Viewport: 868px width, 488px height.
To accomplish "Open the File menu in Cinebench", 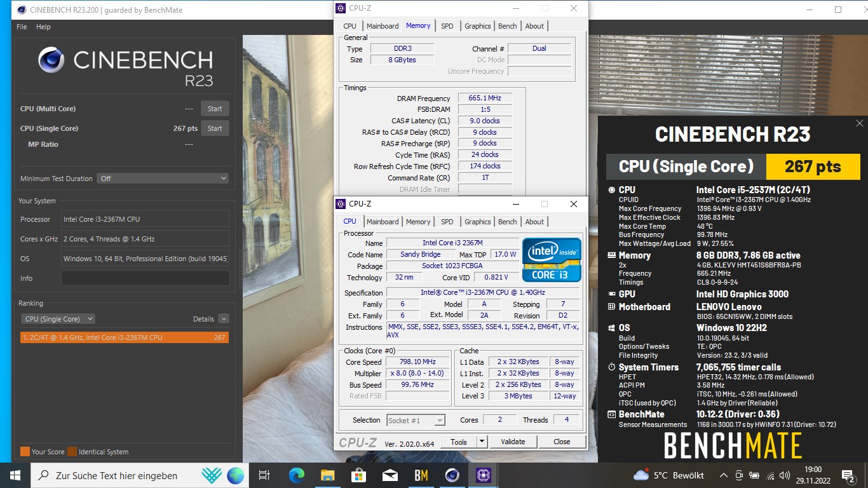I will (x=22, y=27).
